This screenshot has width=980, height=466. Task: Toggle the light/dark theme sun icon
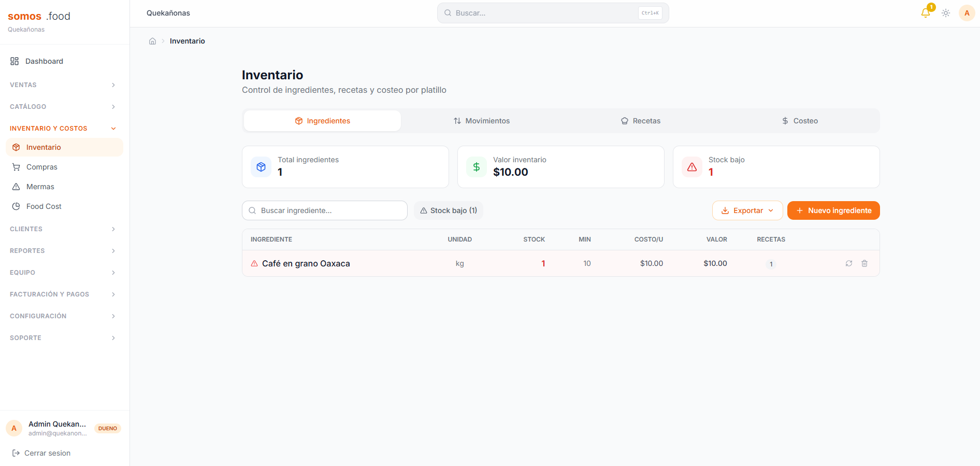[x=946, y=13]
